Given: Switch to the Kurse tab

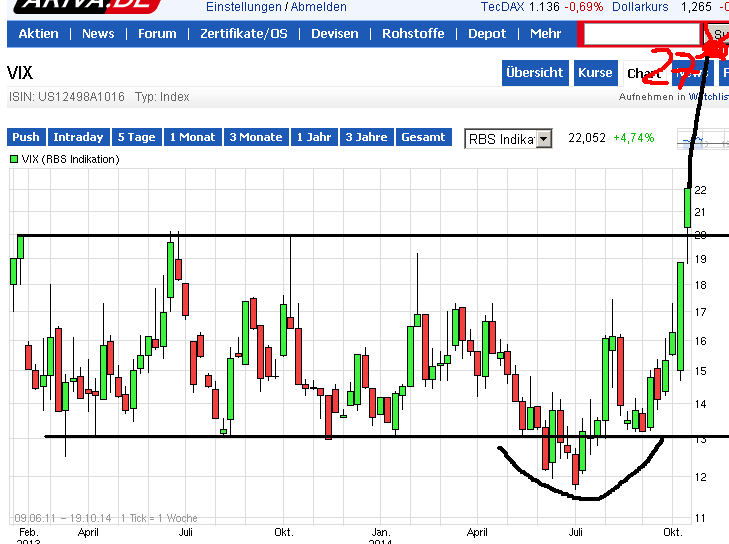Looking at the screenshot, I should point(595,73).
